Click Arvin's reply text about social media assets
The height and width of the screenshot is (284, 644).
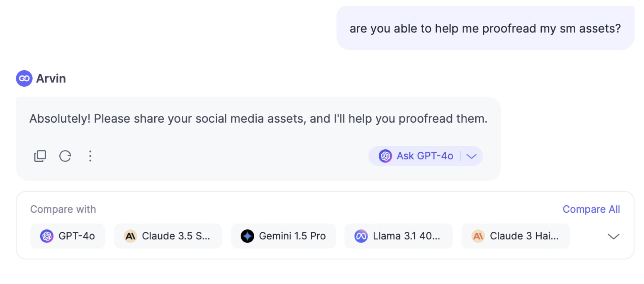[258, 119]
